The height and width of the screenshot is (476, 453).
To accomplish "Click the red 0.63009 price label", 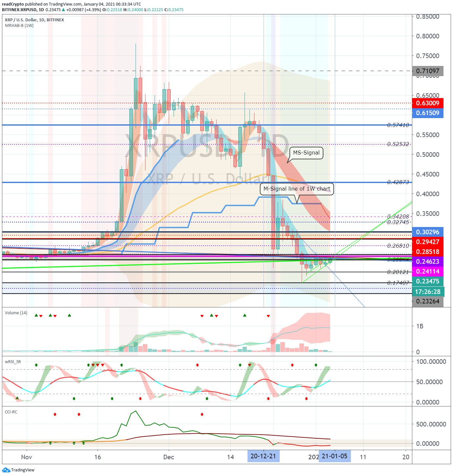I will 428,103.
